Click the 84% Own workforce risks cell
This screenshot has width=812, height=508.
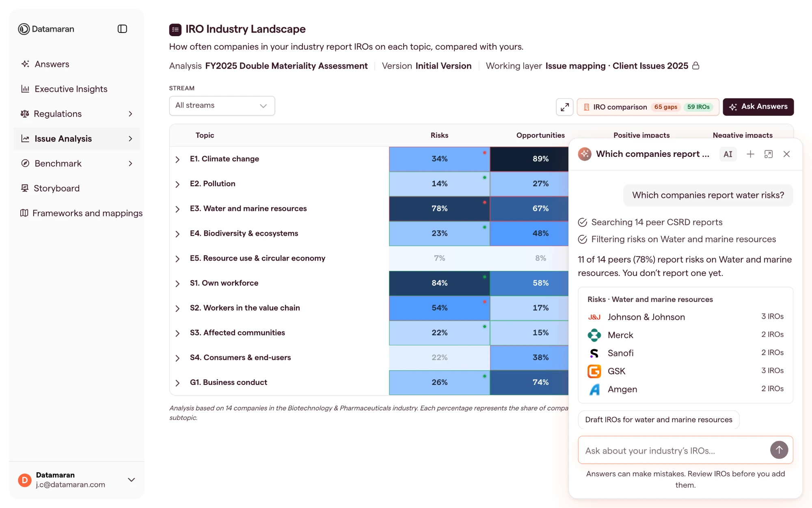[439, 283]
